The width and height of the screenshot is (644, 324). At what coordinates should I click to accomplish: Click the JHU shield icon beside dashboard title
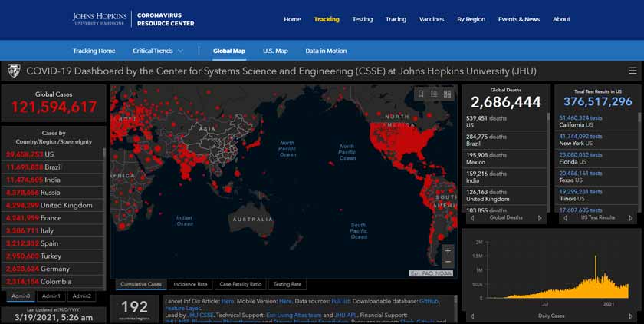click(x=14, y=71)
